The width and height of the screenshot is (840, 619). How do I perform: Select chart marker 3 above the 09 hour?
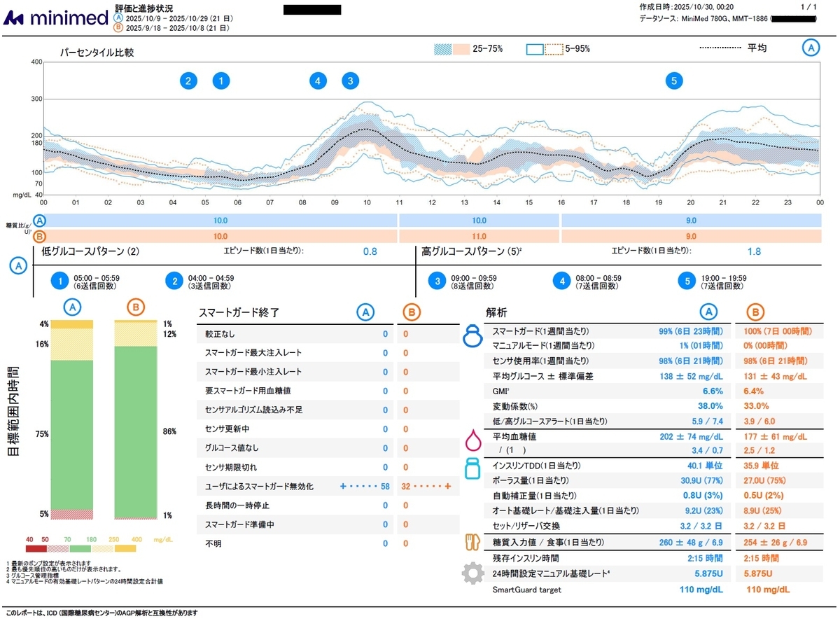tap(350, 81)
